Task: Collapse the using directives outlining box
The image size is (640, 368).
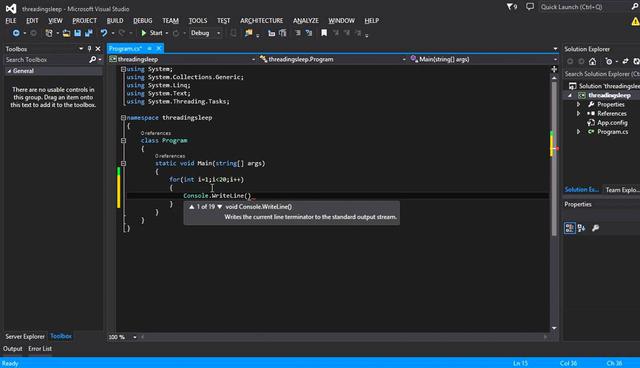Action: tap(123, 69)
